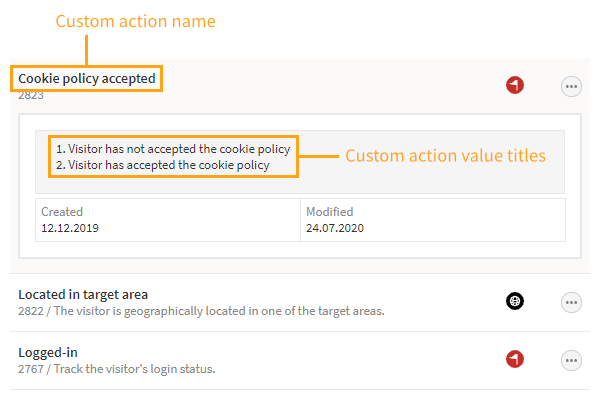Click the 'Custom action name' annotation label
600x400 pixels.
(135, 21)
